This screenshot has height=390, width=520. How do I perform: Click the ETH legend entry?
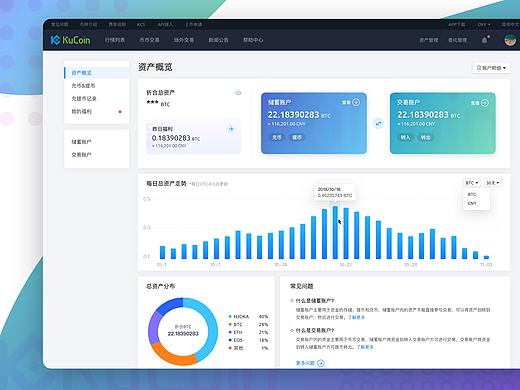(248, 332)
